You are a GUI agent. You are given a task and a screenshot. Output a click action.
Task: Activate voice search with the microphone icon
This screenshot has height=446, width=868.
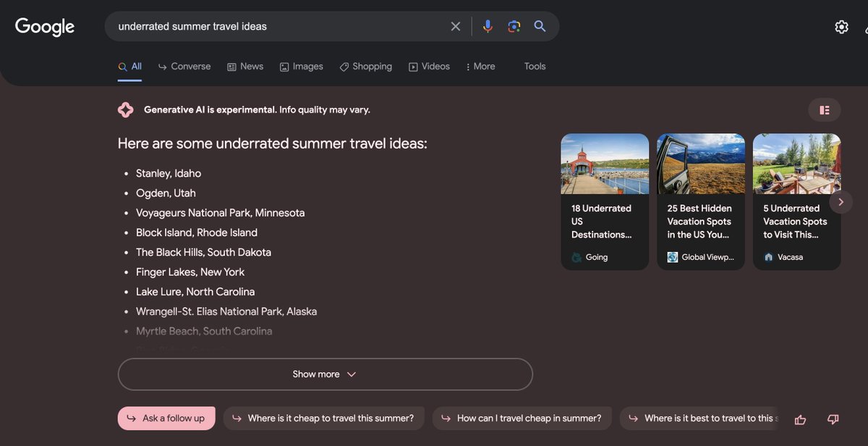point(488,26)
